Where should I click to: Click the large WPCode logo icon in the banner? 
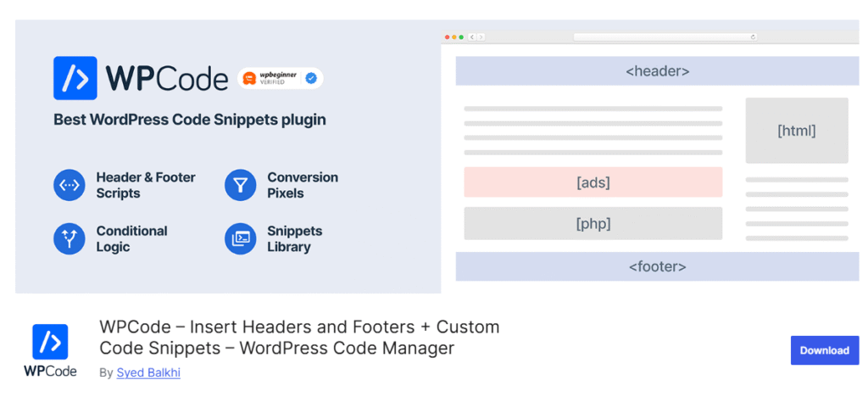[75, 78]
